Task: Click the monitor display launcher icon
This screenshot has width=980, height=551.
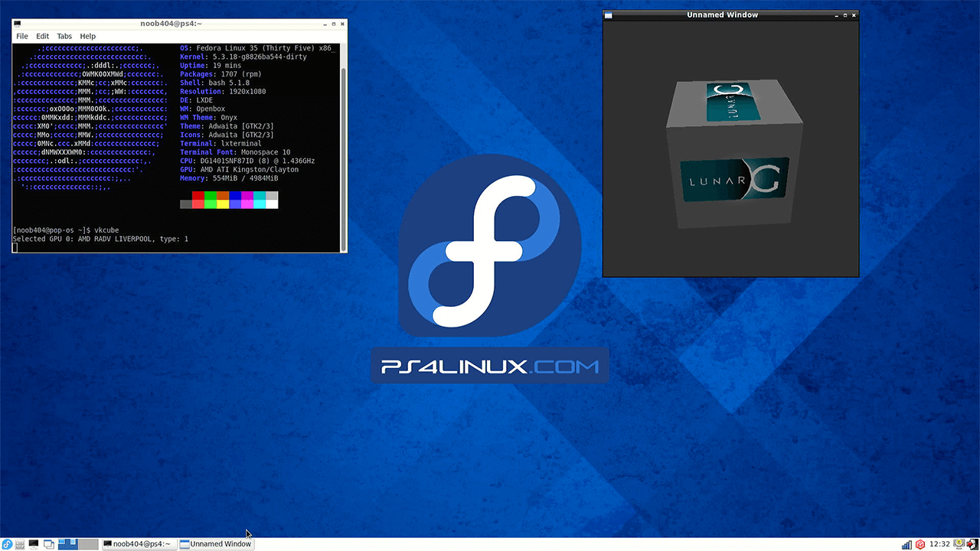Action: tap(33, 544)
